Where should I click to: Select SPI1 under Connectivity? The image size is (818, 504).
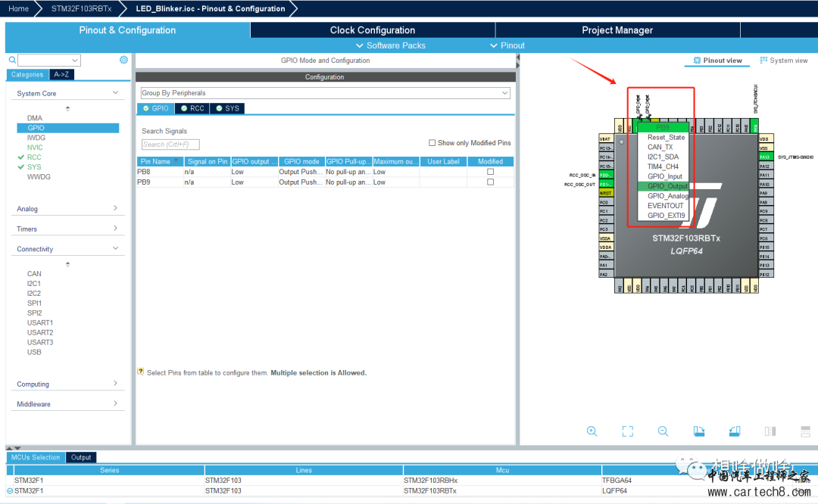(x=34, y=303)
